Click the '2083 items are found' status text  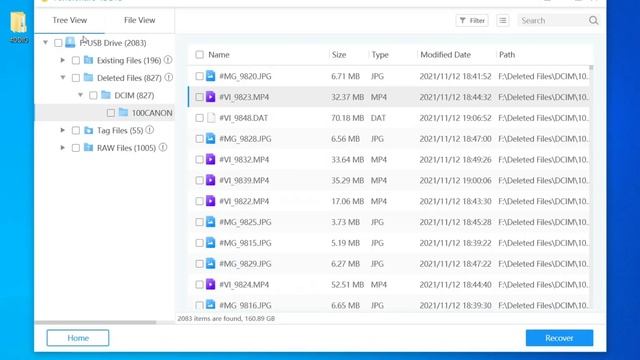[226, 318]
